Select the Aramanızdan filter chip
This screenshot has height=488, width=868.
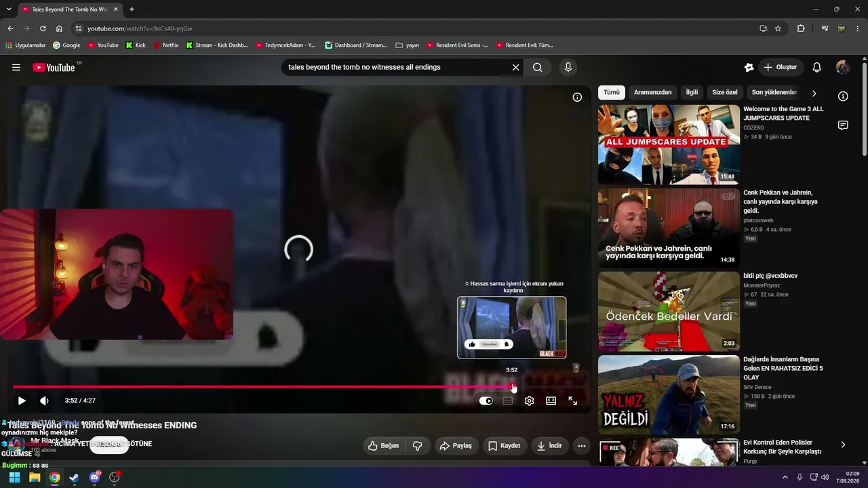[x=653, y=92]
